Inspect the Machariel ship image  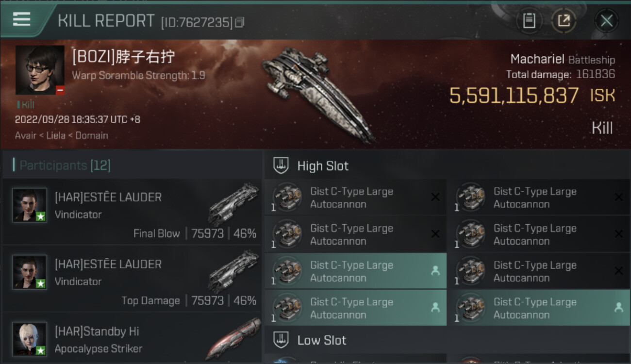pyautogui.click(x=318, y=92)
